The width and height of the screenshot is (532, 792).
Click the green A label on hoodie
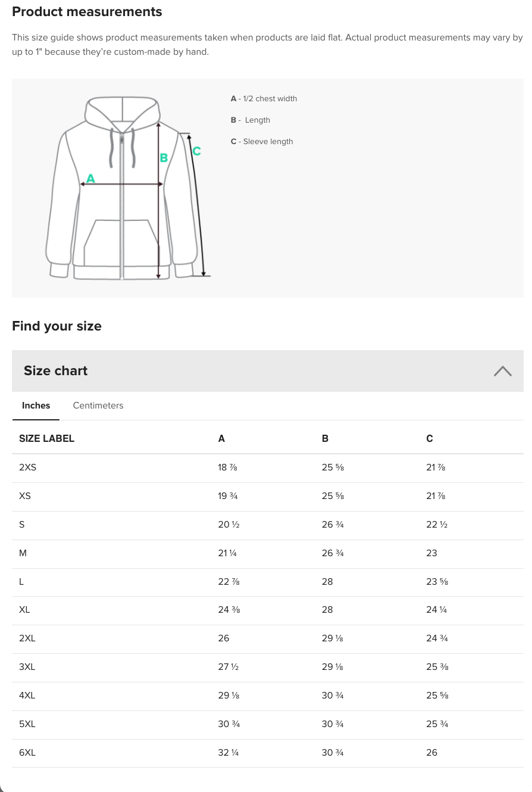(x=90, y=178)
